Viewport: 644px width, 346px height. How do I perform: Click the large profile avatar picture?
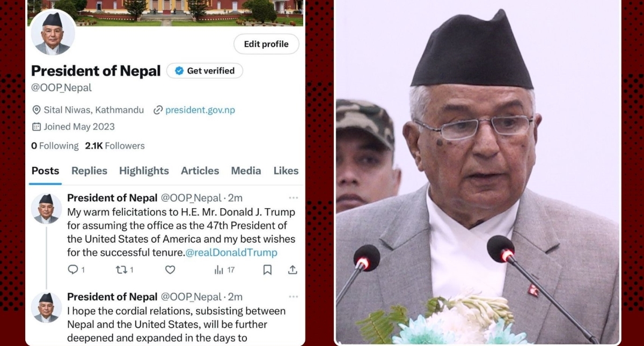[53, 33]
